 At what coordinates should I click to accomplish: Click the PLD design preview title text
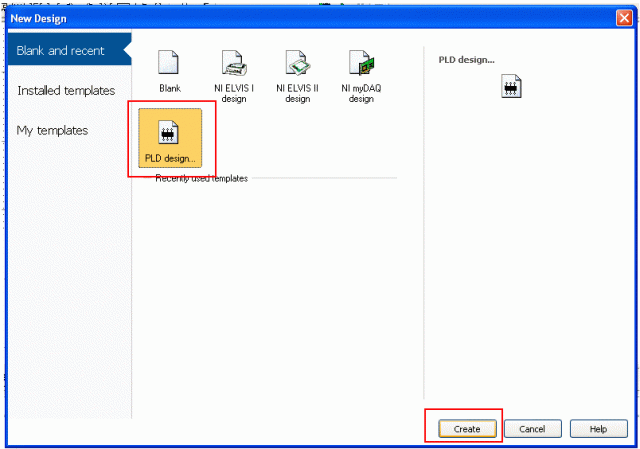467,60
